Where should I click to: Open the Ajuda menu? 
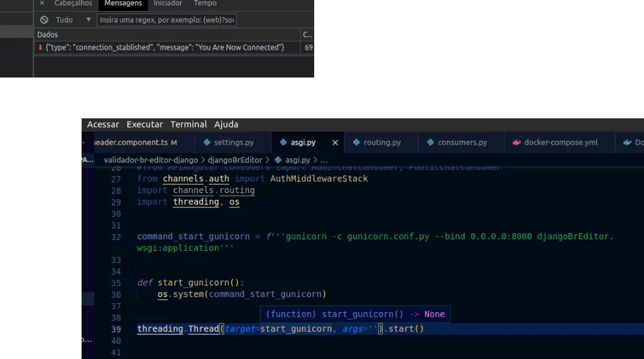pyautogui.click(x=226, y=124)
